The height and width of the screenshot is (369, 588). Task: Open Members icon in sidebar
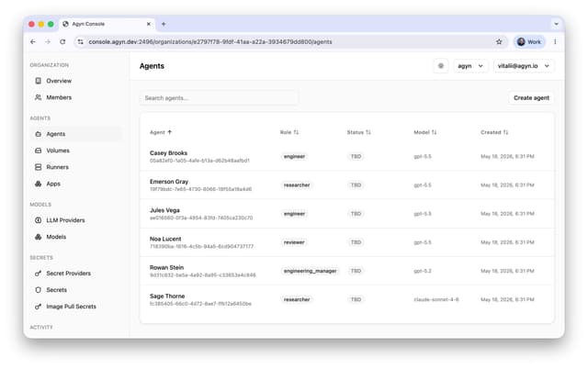[x=39, y=97]
